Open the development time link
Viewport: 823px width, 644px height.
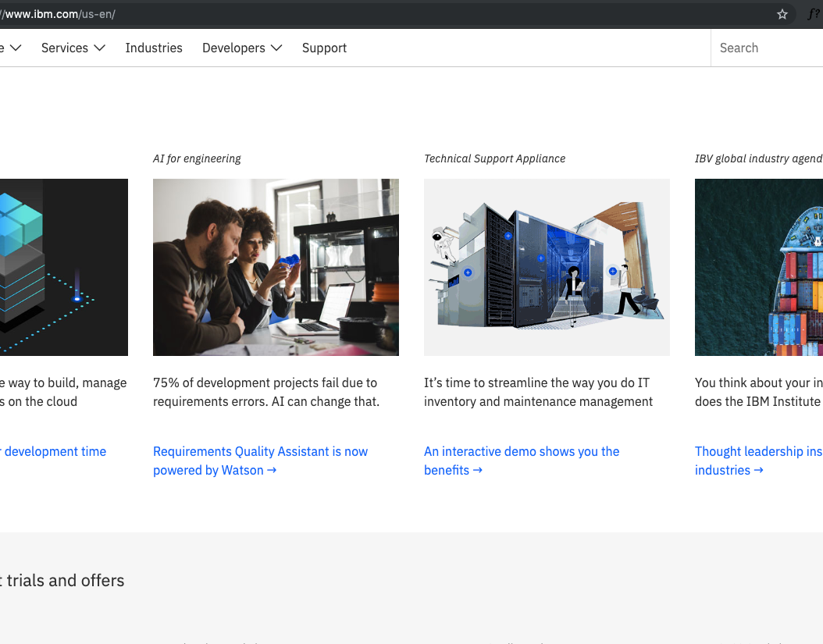(53, 451)
